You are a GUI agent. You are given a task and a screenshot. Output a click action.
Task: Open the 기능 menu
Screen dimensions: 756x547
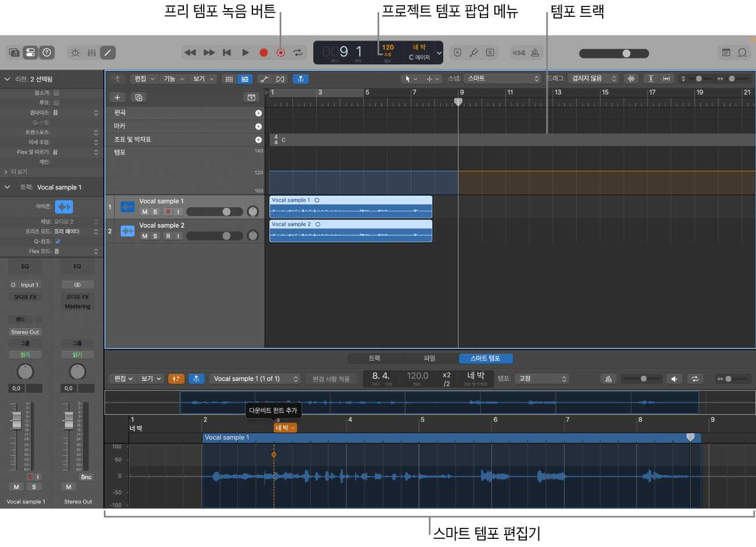coord(173,79)
